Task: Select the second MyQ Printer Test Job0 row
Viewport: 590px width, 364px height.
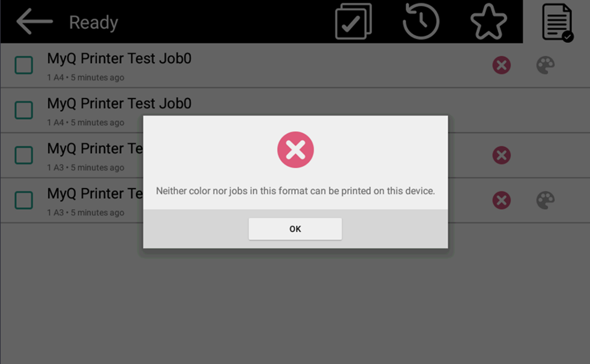Action: [x=295, y=110]
